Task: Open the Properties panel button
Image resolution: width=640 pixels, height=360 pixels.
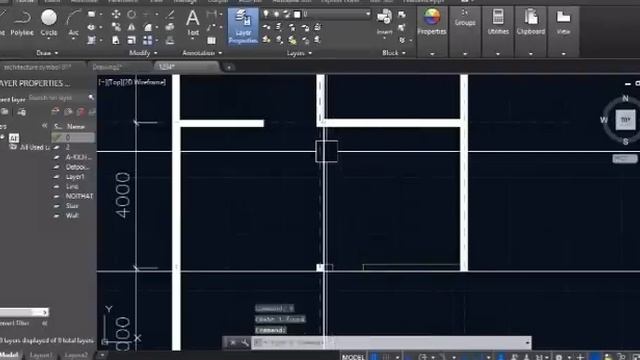Action: pos(432,22)
